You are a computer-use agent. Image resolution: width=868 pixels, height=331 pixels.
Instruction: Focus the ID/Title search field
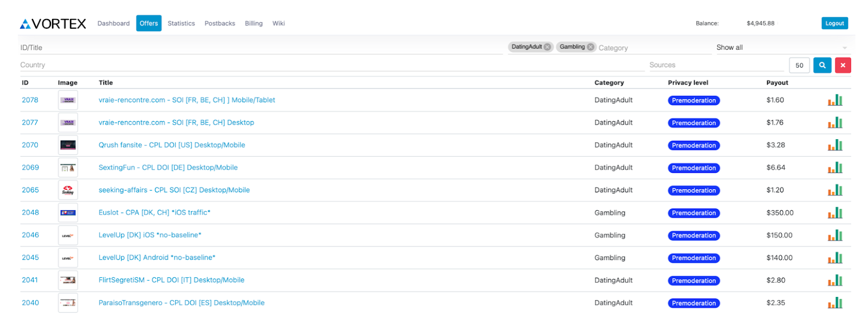[261, 48]
